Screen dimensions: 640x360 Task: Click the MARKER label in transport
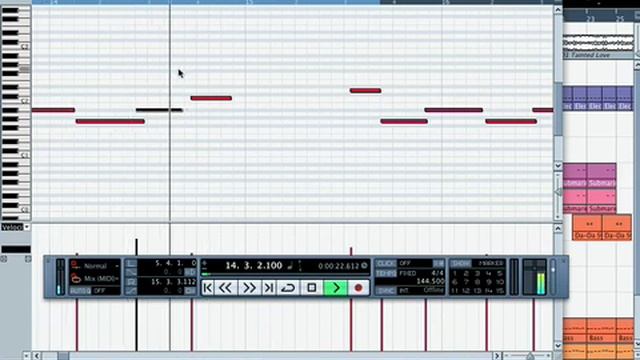[490, 264]
